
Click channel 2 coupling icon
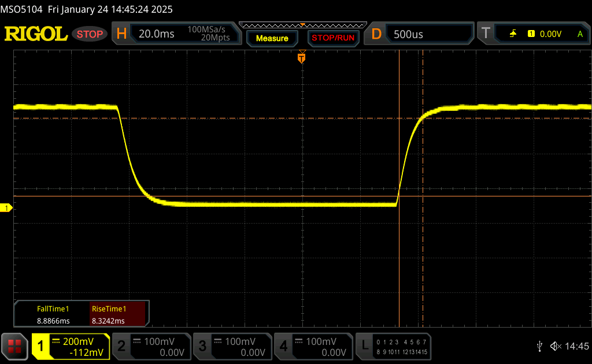[137, 341]
